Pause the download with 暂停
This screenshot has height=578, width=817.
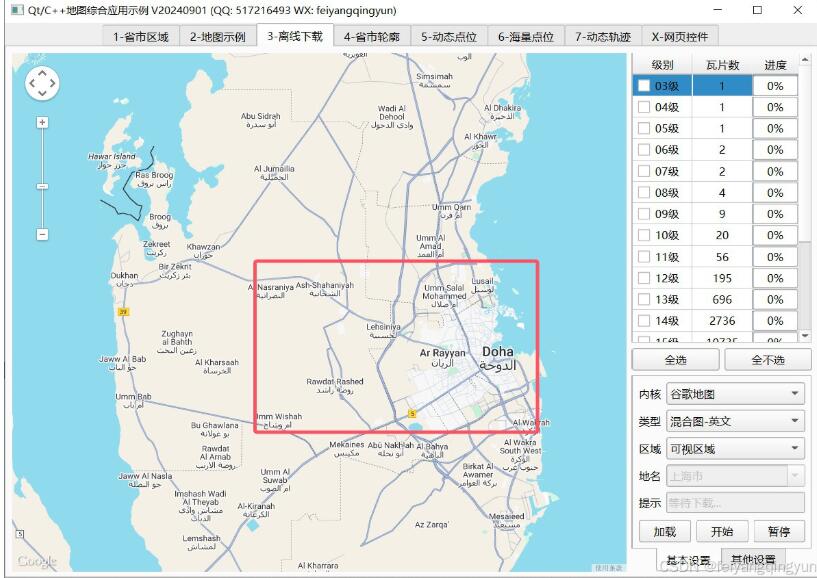779,532
